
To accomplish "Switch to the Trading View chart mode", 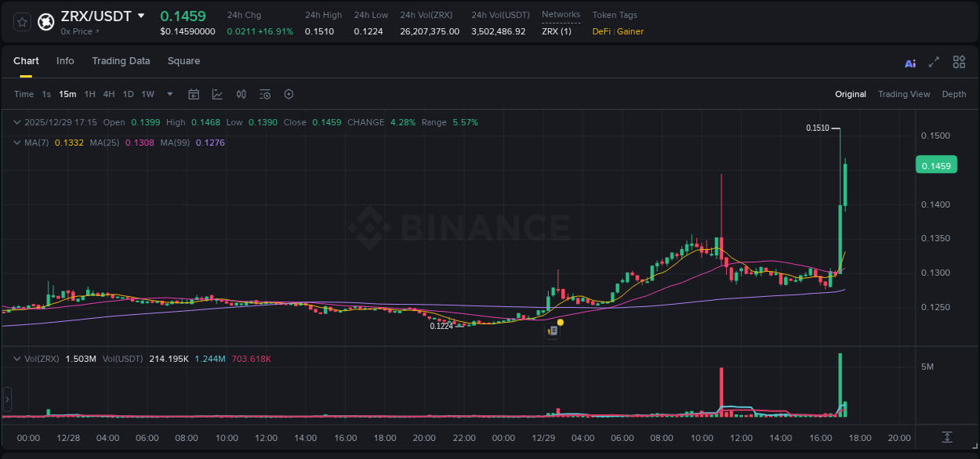I will 904,93.
